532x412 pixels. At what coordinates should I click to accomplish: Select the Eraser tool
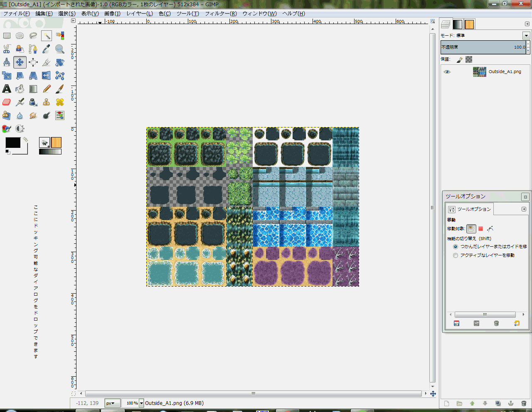click(7, 102)
